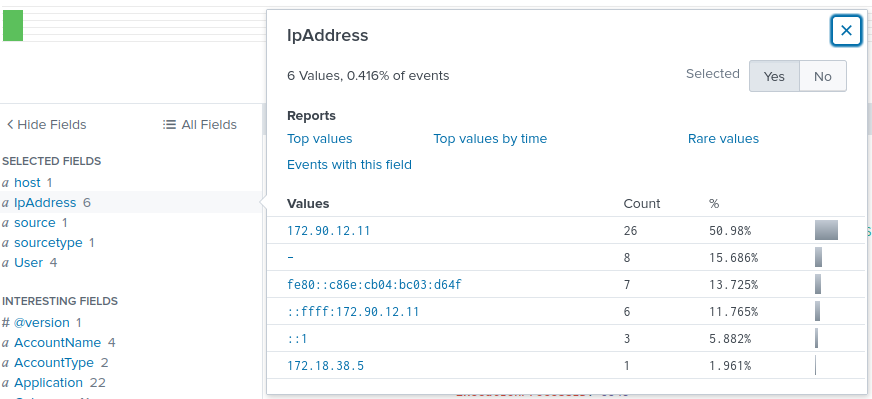Image resolution: width=872 pixels, height=399 pixels.
Task: Open the IpAddress selected field
Action: coord(45,203)
